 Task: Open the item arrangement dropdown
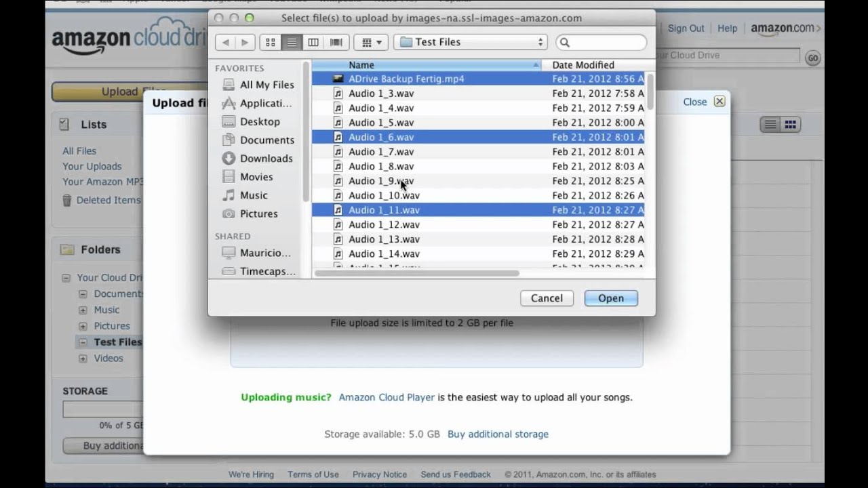tap(371, 42)
